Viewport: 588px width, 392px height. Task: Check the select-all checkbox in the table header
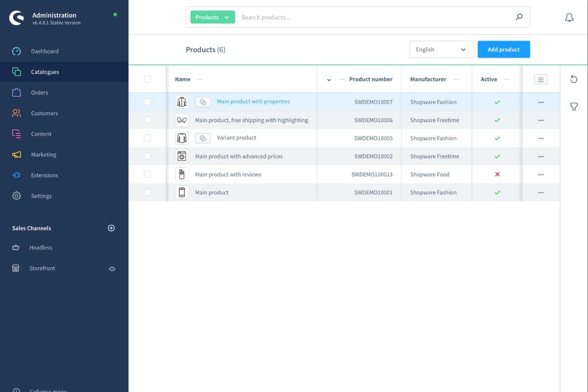[x=147, y=79]
